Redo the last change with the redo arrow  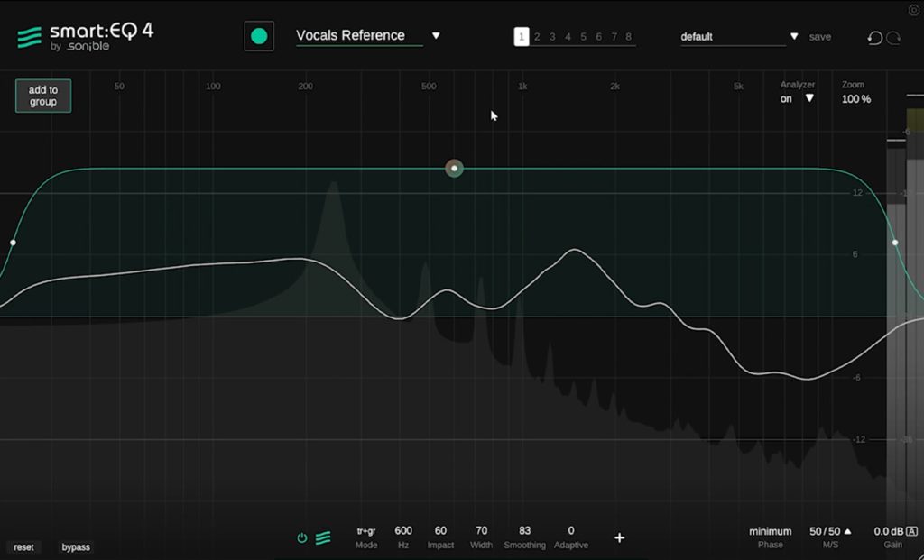(892, 37)
